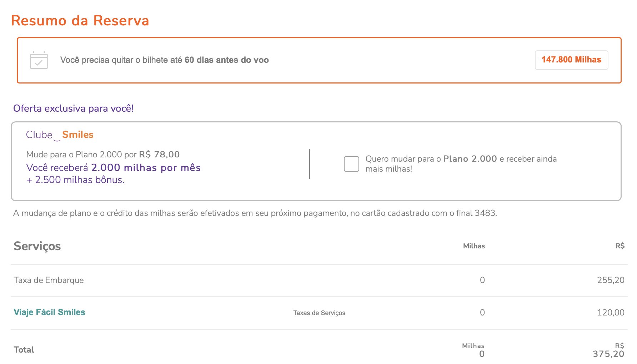637x364 pixels.
Task: Click the Milhas column header
Action: [x=474, y=246]
